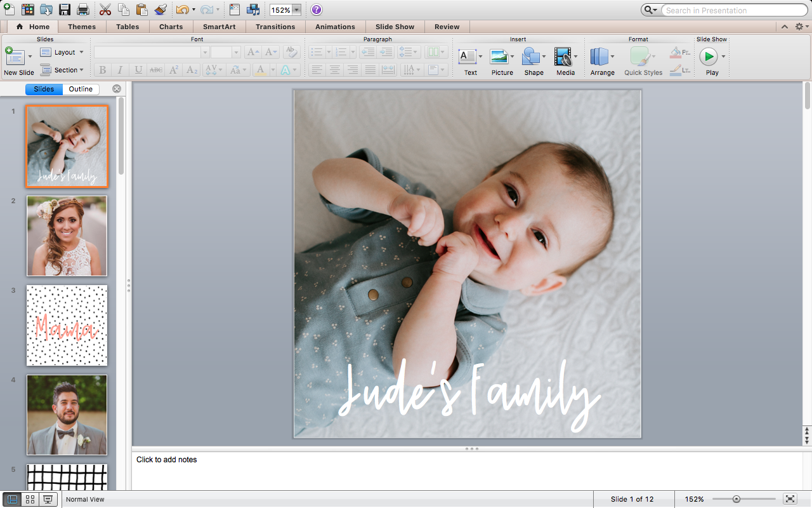This screenshot has width=812, height=508.
Task: Close the slides pane with the X
Action: click(x=117, y=89)
